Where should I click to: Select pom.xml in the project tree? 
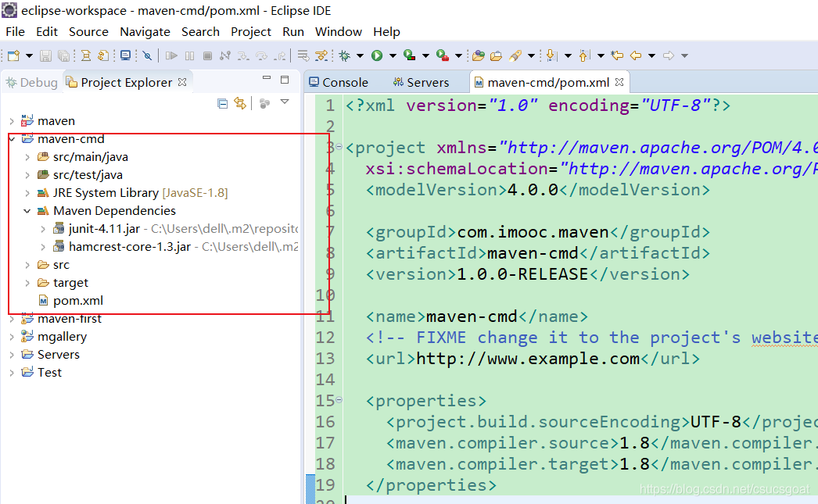point(70,301)
